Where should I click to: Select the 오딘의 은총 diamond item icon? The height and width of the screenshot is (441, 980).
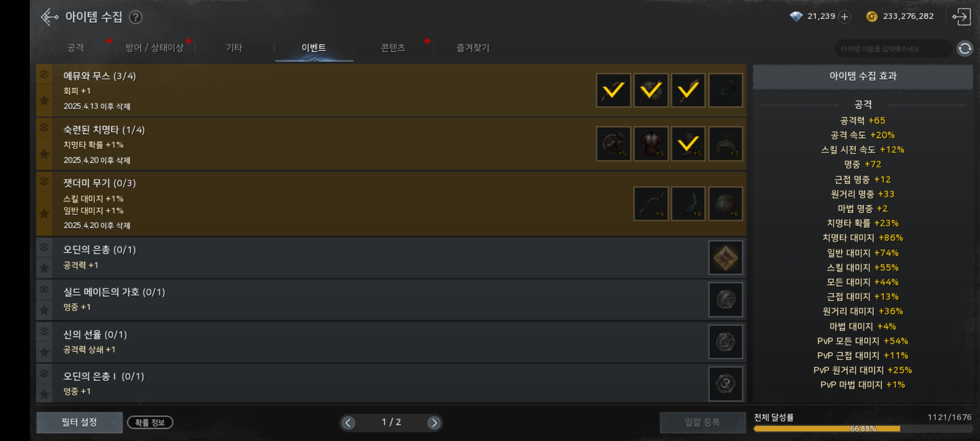click(725, 258)
